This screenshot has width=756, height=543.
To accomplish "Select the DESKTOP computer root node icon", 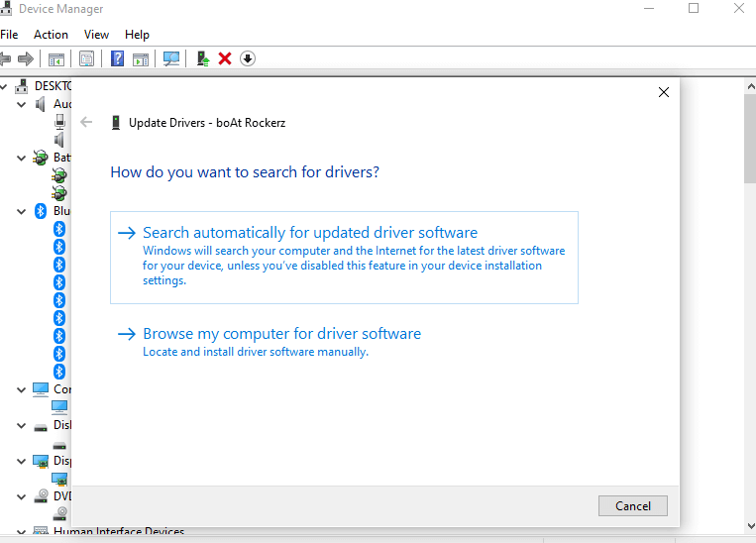I will pyautogui.click(x=21, y=86).
